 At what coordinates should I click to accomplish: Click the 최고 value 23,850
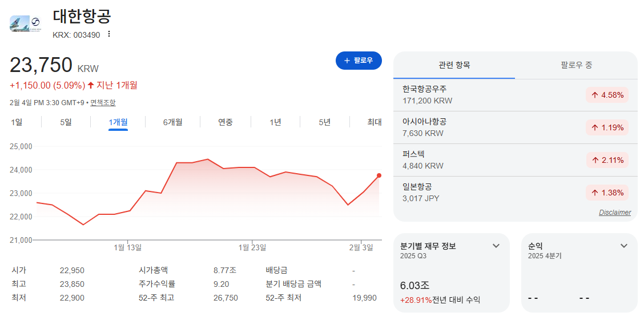[x=72, y=284]
